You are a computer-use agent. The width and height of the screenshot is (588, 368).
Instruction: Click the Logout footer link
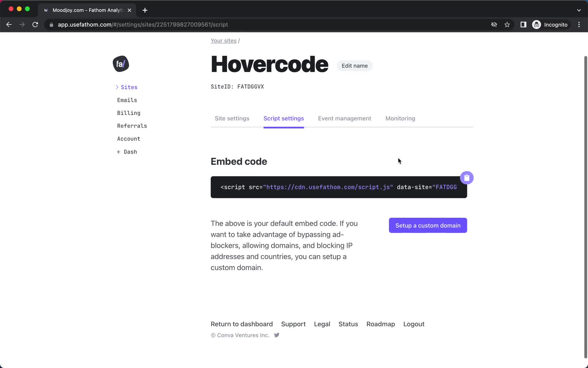(x=413, y=324)
